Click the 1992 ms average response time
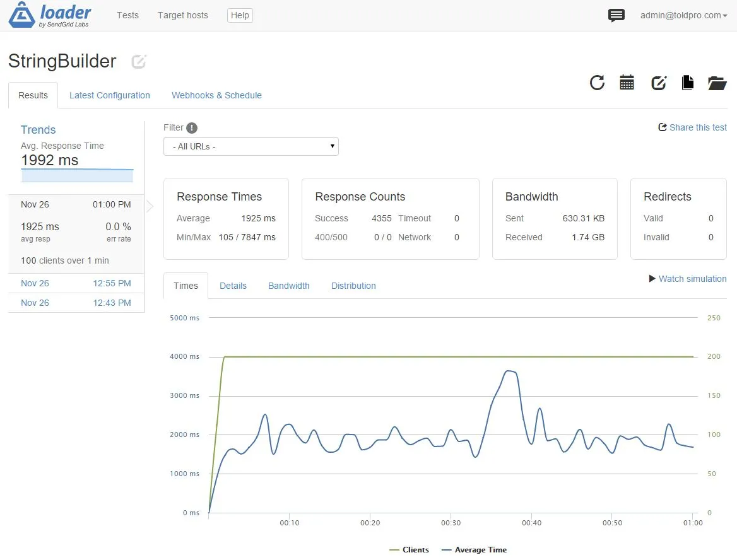Viewport: 737px width, 560px height. [49, 160]
